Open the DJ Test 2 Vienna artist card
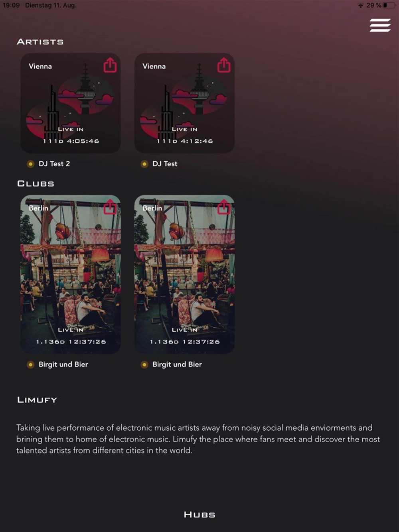The image size is (399, 532). coord(71,103)
